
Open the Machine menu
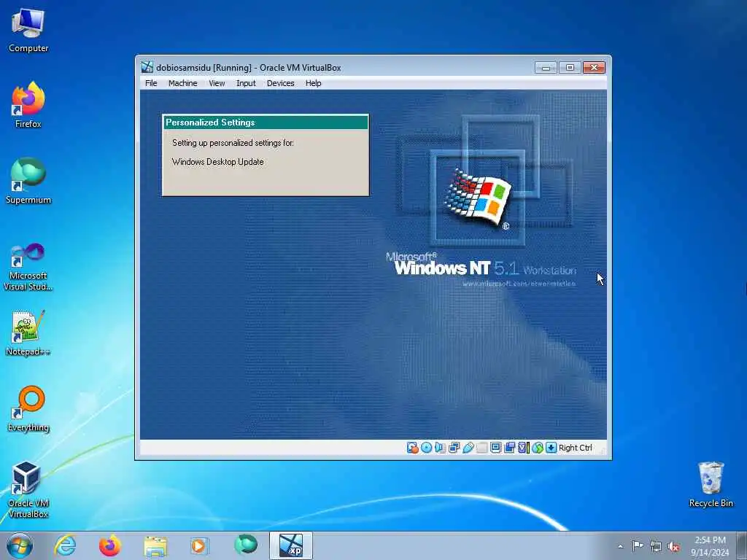click(x=182, y=83)
